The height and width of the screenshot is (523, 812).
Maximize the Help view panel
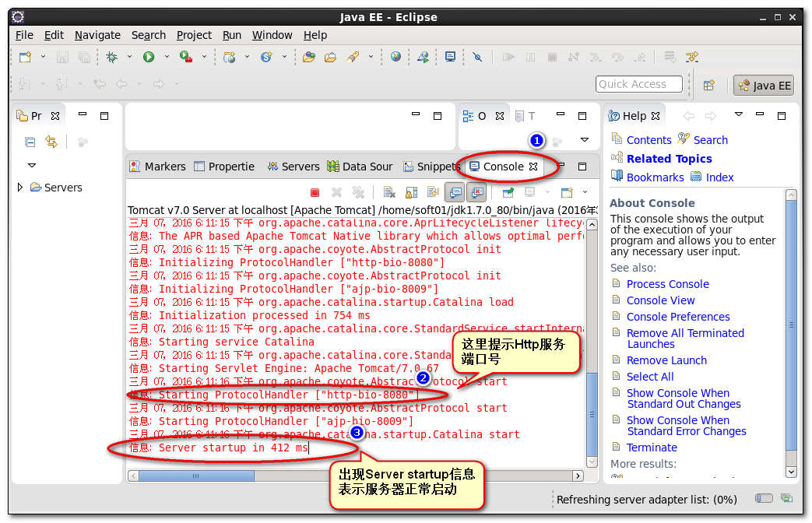[x=782, y=115]
